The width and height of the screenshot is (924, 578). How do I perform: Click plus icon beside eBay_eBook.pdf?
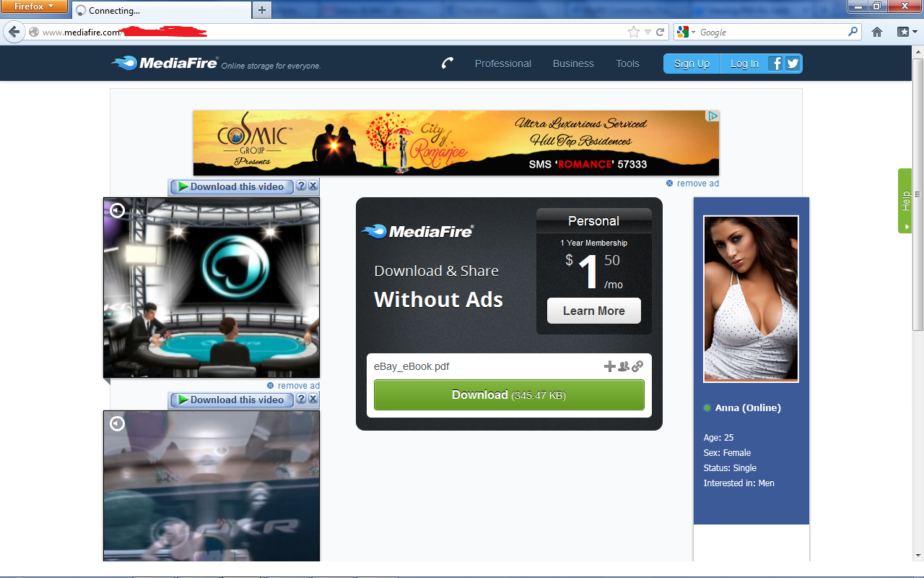pyautogui.click(x=610, y=366)
